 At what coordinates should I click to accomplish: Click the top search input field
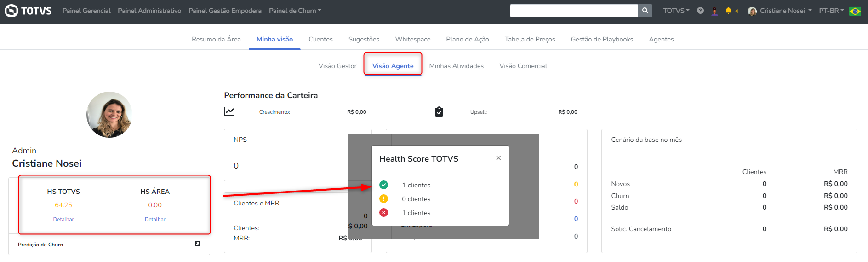click(x=574, y=11)
